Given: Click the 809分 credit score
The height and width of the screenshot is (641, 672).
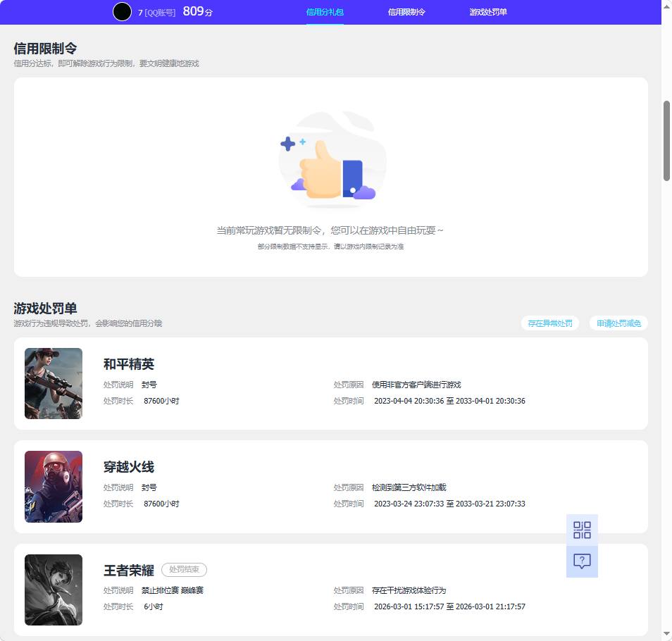Looking at the screenshot, I should click(197, 11).
